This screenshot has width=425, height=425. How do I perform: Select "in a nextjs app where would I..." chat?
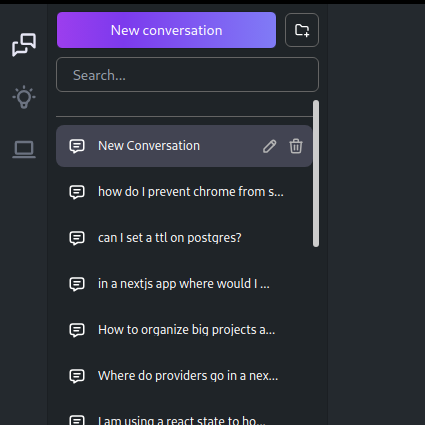point(184,284)
